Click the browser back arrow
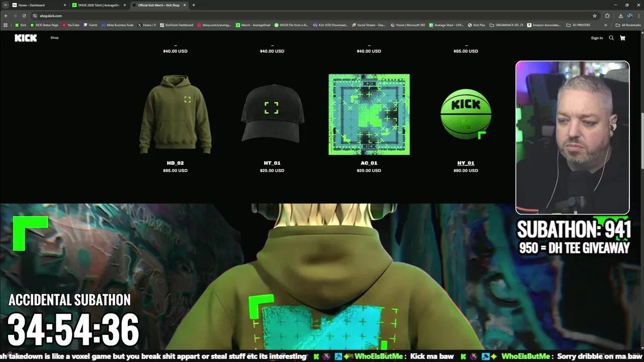This screenshot has width=644, height=362. (6, 16)
